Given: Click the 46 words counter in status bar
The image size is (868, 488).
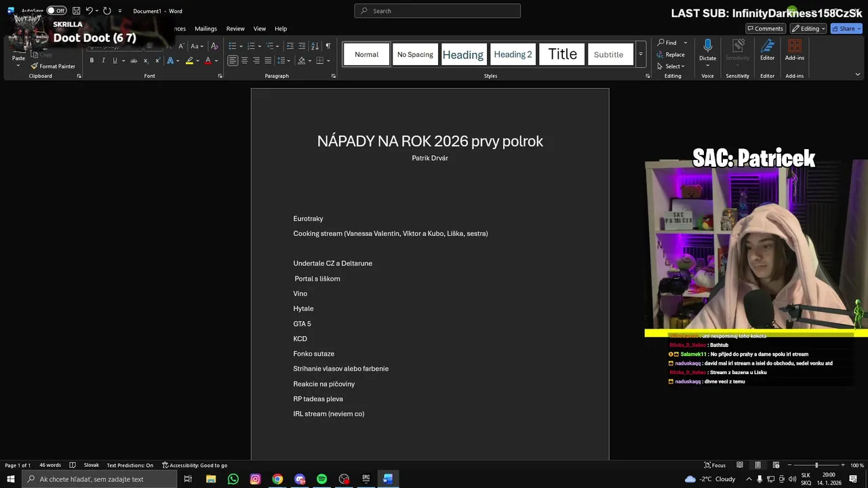Looking at the screenshot, I should (x=50, y=465).
